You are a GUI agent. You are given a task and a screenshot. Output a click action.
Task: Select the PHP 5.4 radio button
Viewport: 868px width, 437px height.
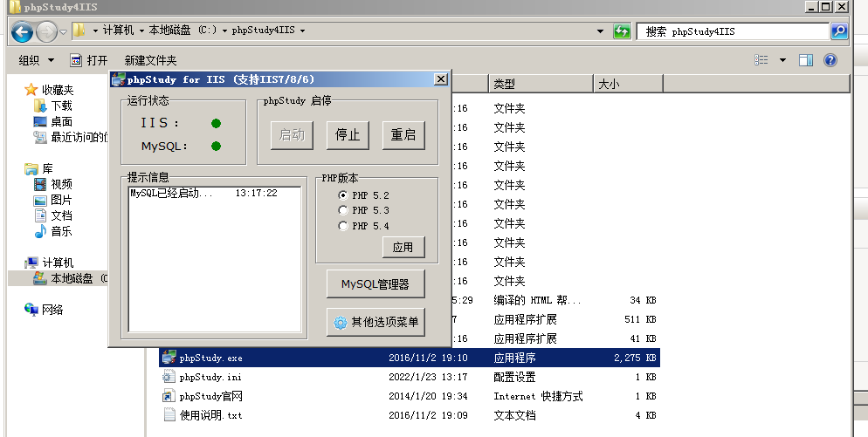pos(342,226)
